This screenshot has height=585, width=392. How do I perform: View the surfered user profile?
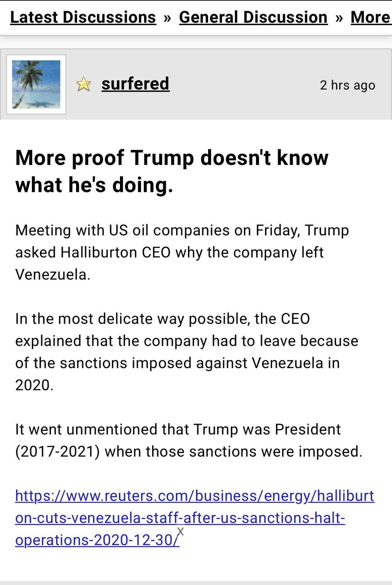click(135, 84)
